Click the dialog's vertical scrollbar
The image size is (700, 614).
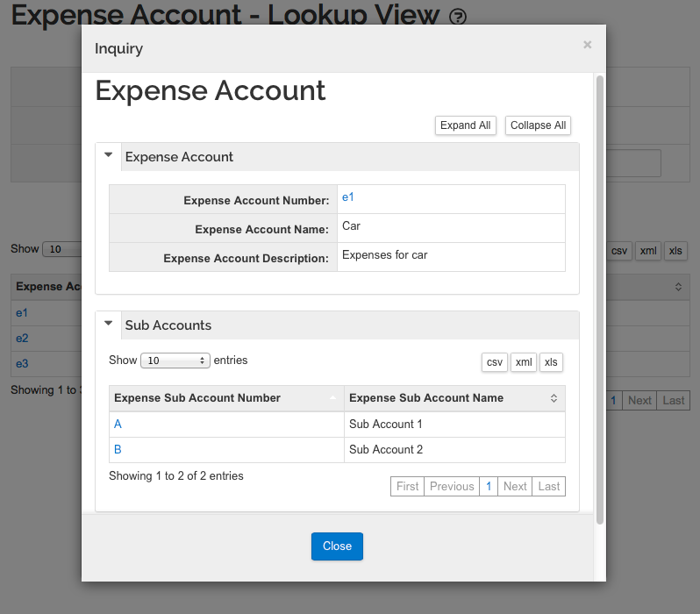click(600, 299)
